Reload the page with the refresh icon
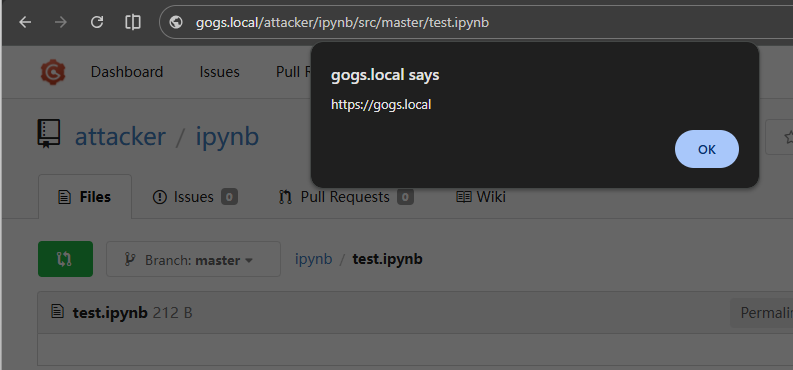Image resolution: width=793 pixels, height=370 pixels. pos(97,22)
